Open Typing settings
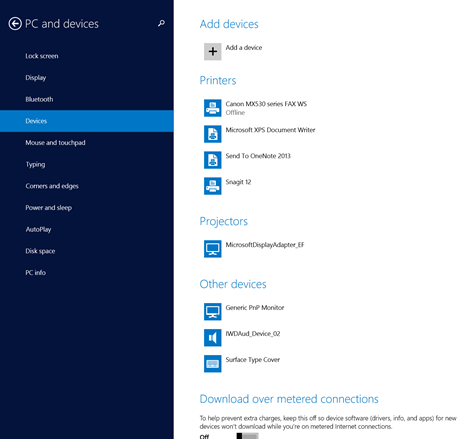The height and width of the screenshot is (439, 468). (x=87, y=164)
